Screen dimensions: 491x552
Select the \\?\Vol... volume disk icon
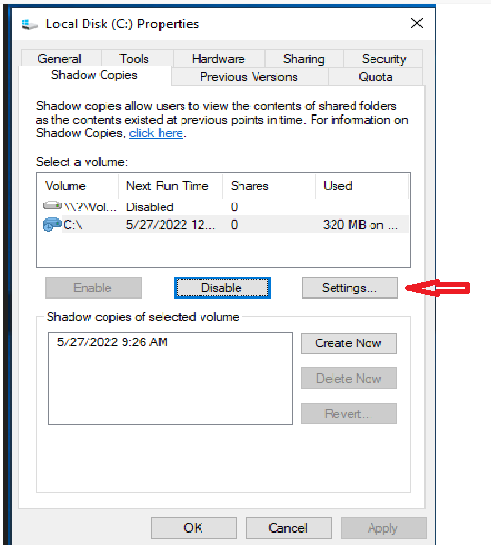pos(52,205)
